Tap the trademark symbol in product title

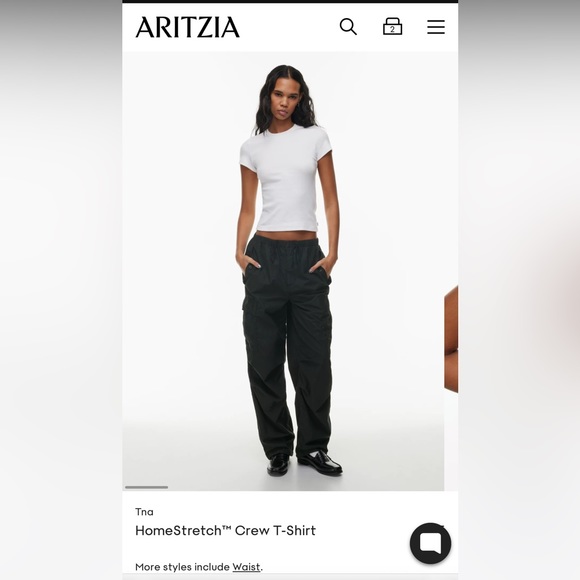click(226, 528)
